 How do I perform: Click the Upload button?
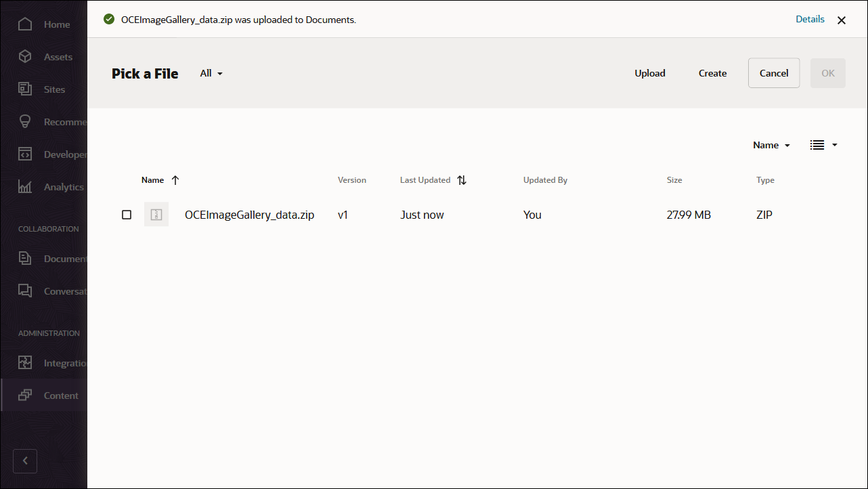(649, 72)
